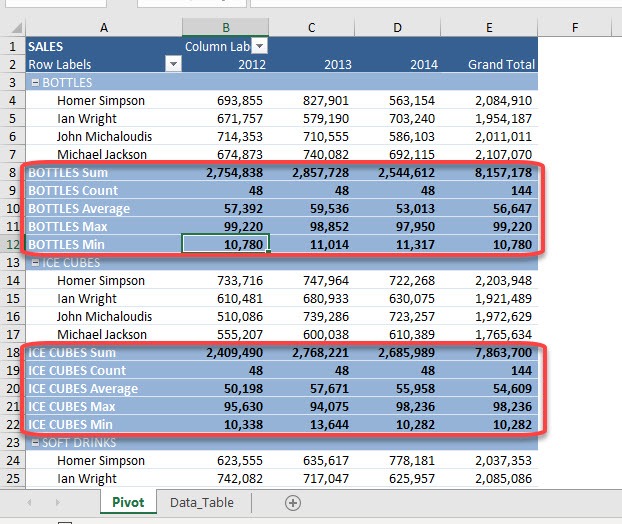Select column A header
This screenshot has height=524, width=622.
[x=104, y=27]
